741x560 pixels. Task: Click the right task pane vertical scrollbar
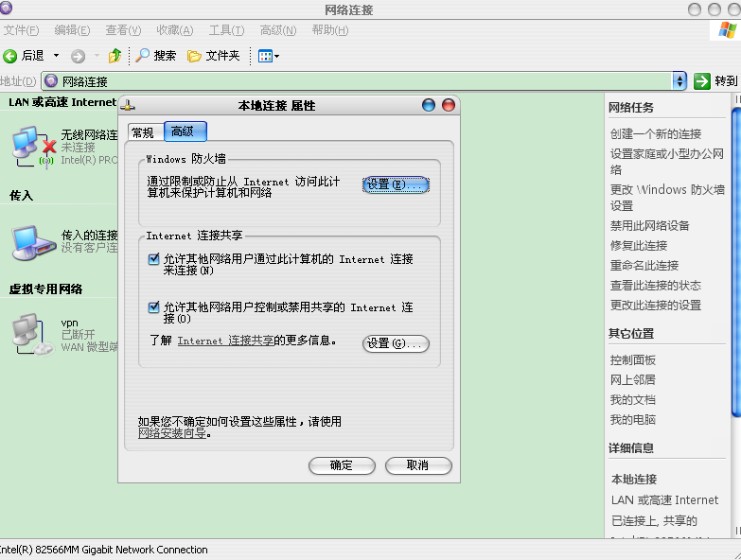[735, 284]
